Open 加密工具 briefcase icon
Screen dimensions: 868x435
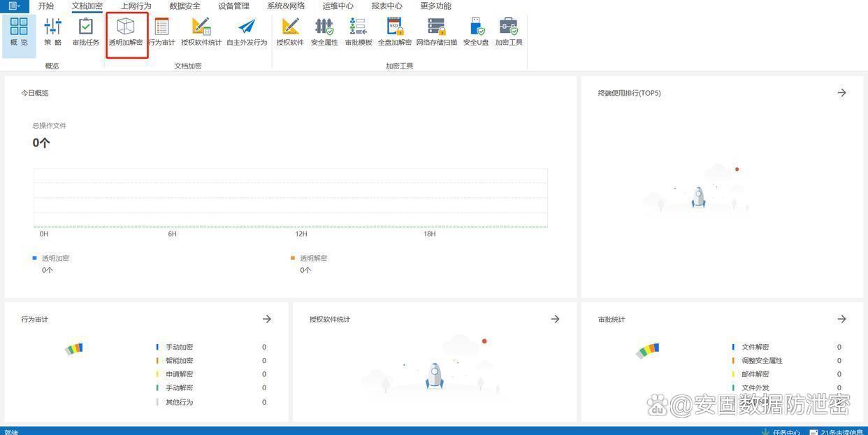click(x=509, y=32)
